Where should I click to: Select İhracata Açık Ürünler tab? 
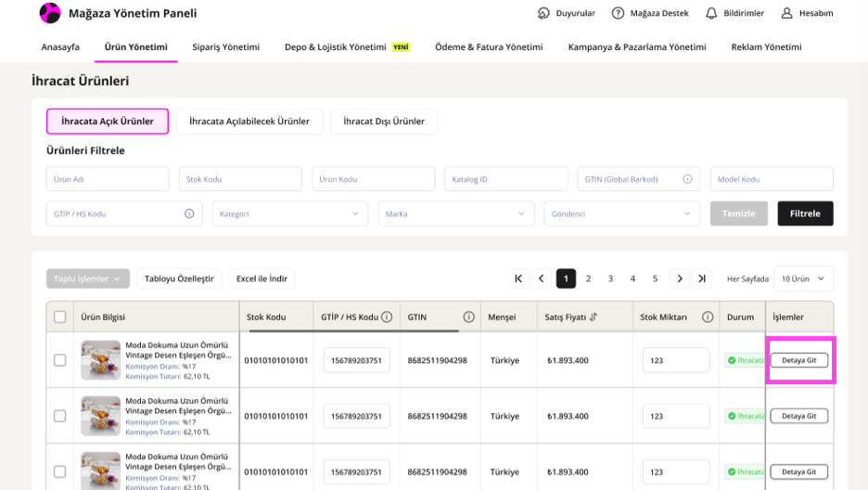click(108, 122)
